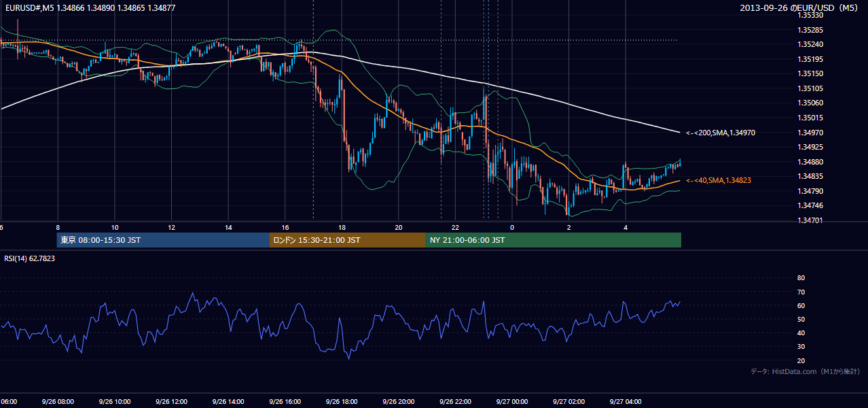Click RSI scale value 70
This screenshot has width=868, height=408.
click(801, 292)
